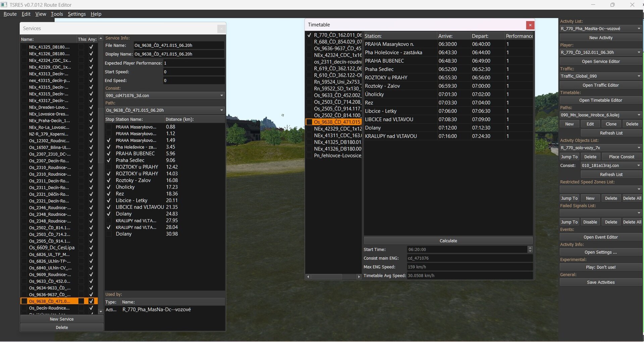Open the Player service dropdown
This screenshot has height=342, width=644.
coord(600,53)
